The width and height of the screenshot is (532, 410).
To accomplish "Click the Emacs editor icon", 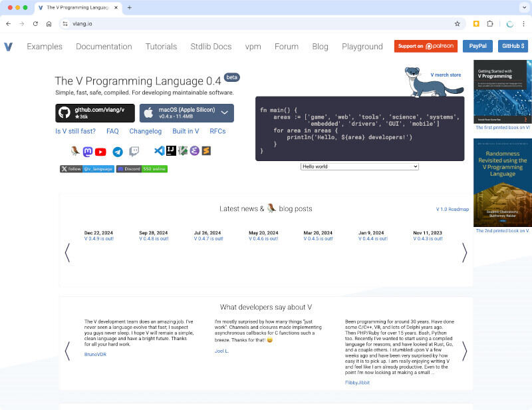I will 194,151.
